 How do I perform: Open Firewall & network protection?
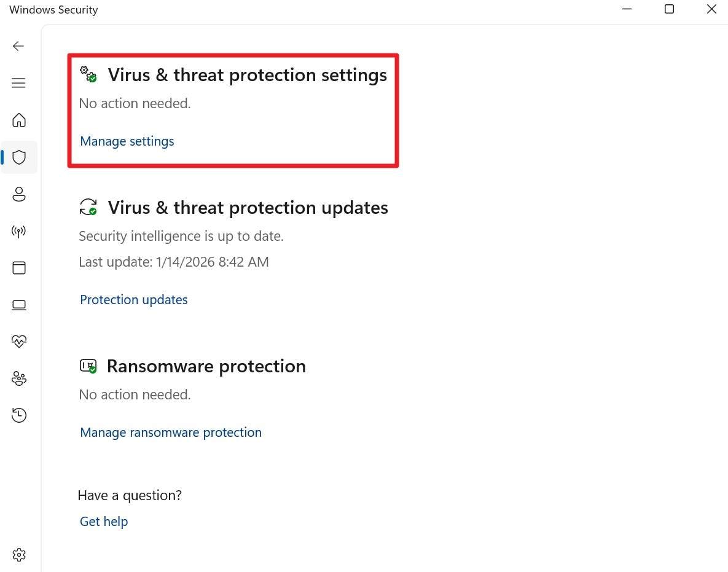click(x=19, y=231)
